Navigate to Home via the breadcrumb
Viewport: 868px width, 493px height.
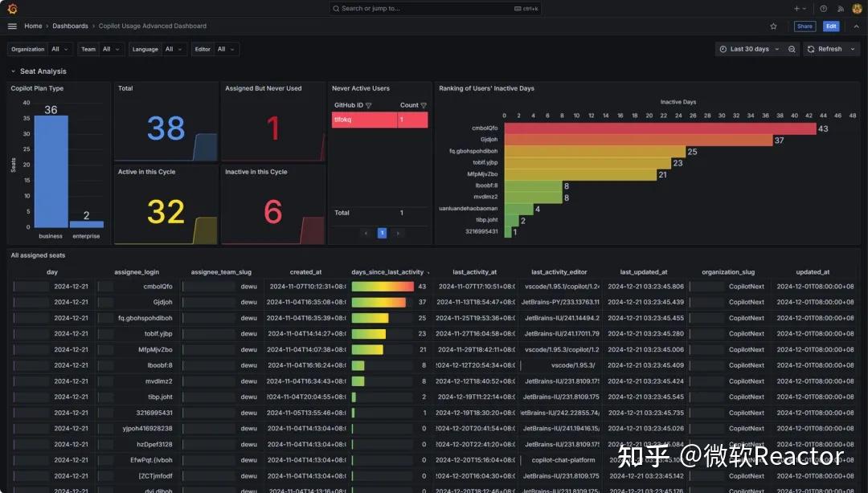click(33, 26)
